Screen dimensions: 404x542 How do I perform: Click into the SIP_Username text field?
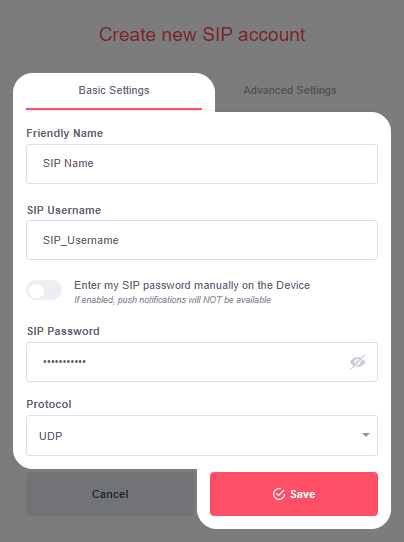(202, 240)
